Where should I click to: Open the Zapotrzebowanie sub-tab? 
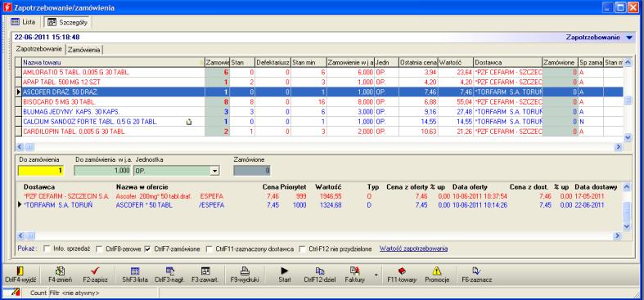pyautogui.click(x=39, y=49)
